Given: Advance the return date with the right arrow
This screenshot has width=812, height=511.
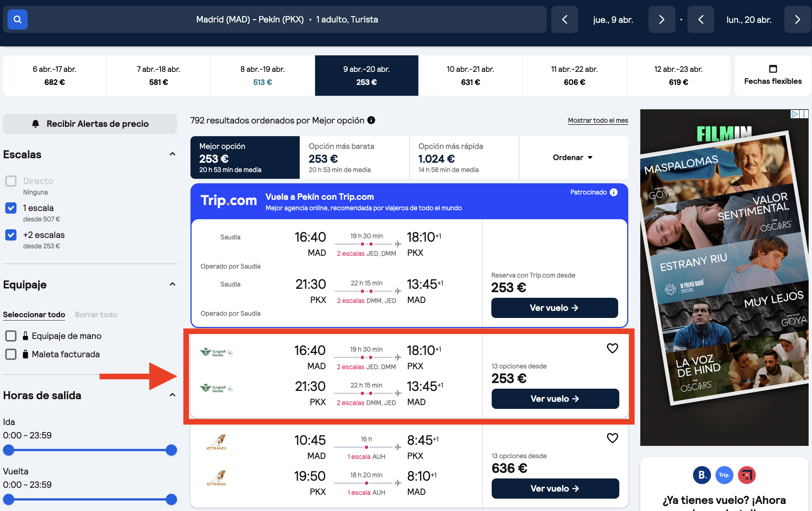Looking at the screenshot, I should point(797,19).
